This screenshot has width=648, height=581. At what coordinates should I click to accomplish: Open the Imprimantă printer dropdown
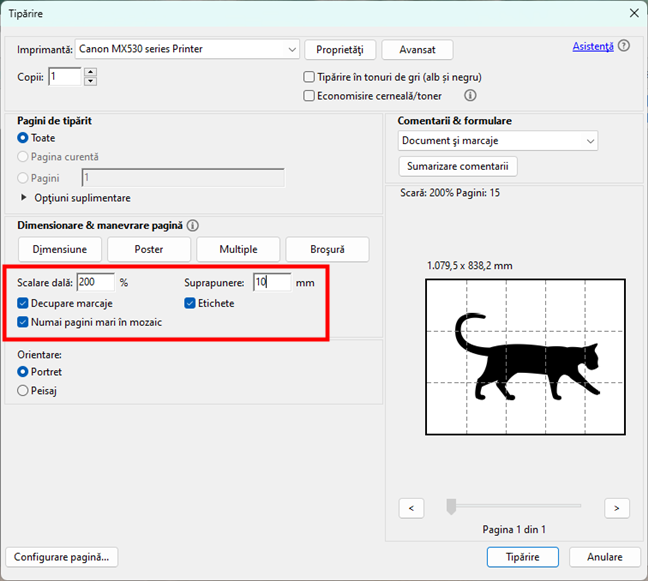[x=187, y=49]
